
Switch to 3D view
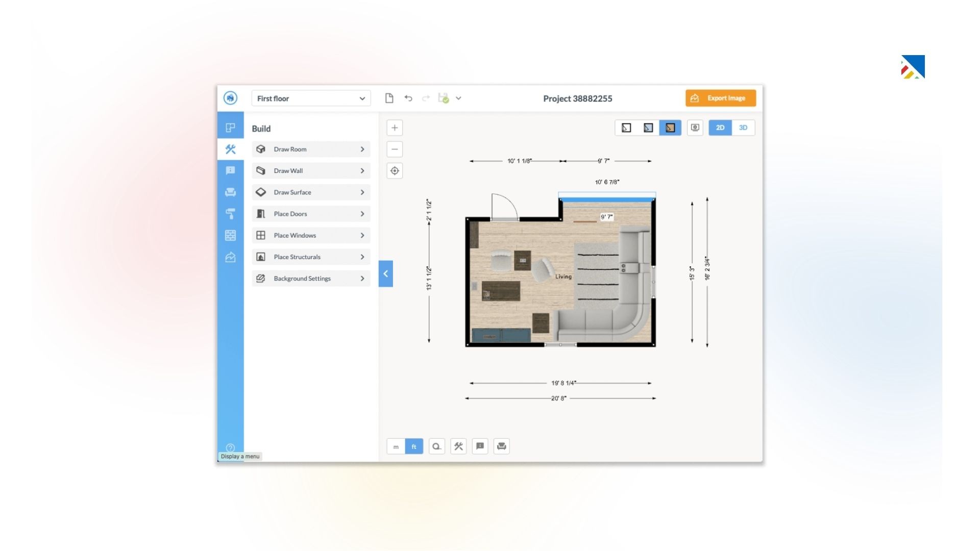[x=743, y=128]
